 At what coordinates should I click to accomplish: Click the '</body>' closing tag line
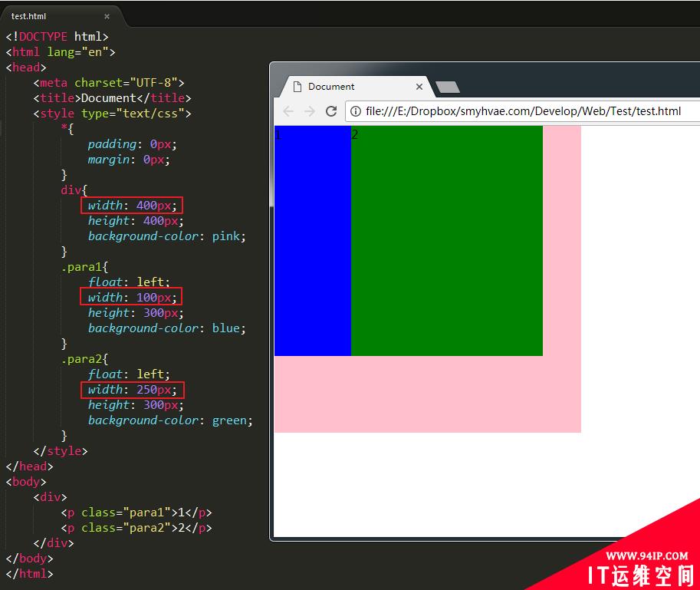[x=29, y=559]
